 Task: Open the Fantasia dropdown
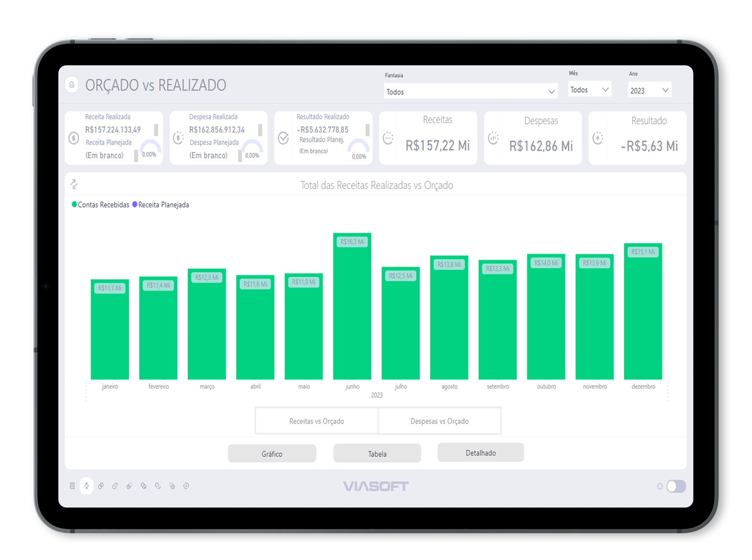470,92
